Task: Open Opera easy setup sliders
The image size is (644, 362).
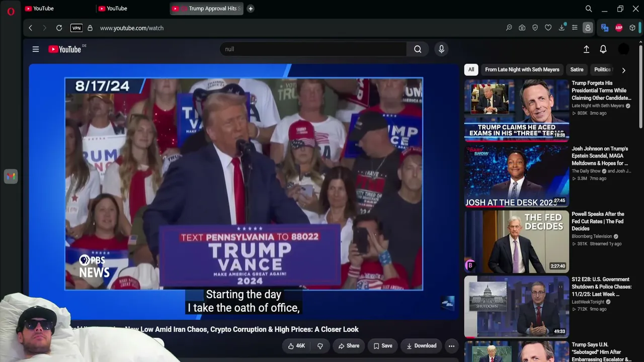Action: click(x=575, y=28)
